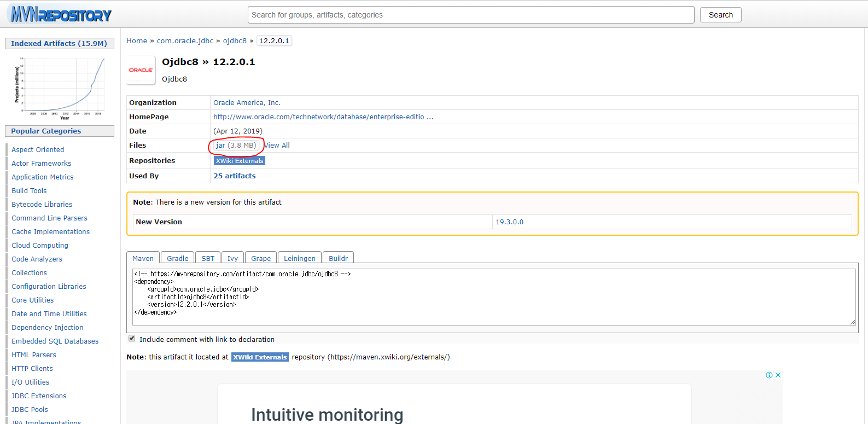Open Command Line Parsers category
868x424 pixels.
pyautogui.click(x=49, y=218)
